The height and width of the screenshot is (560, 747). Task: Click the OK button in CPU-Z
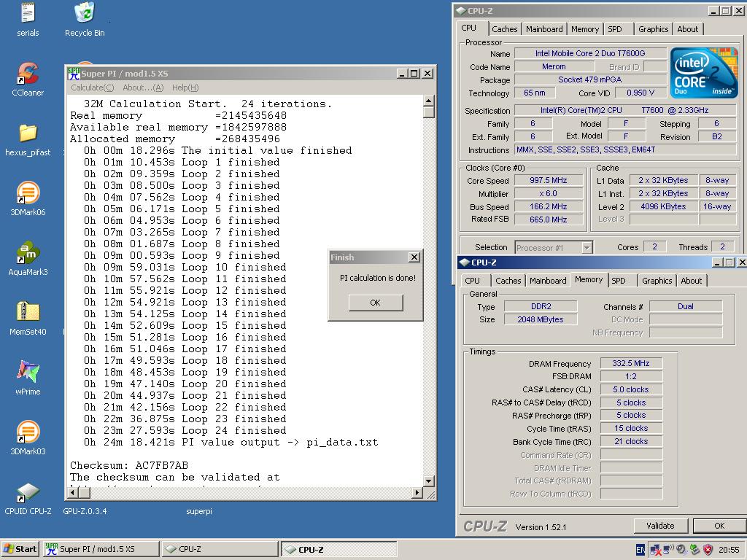pos(719,526)
